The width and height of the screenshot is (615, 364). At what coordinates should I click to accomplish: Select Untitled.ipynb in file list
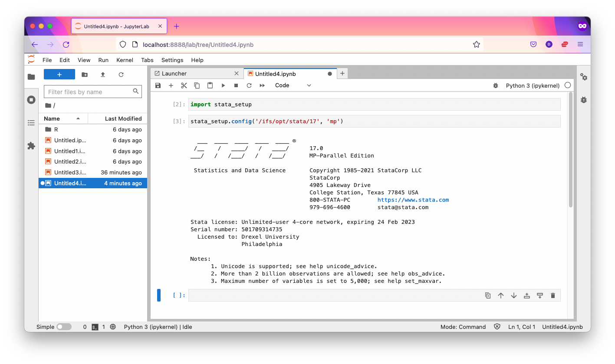93,140
